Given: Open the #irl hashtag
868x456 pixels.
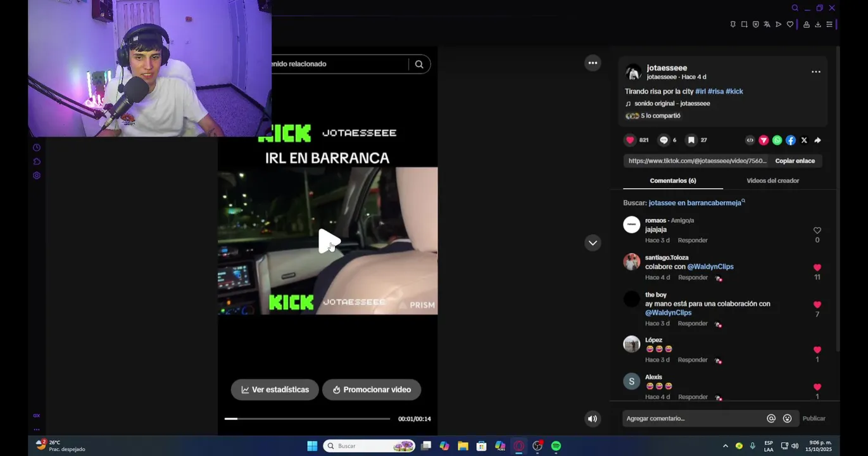Looking at the screenshot, I should point(700,91).
